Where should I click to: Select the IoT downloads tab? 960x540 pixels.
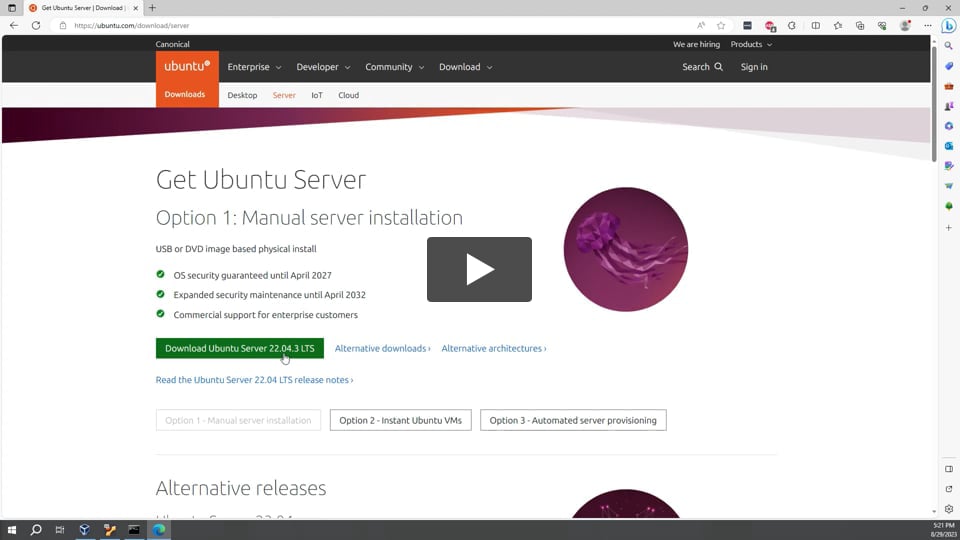pos(317,95)
